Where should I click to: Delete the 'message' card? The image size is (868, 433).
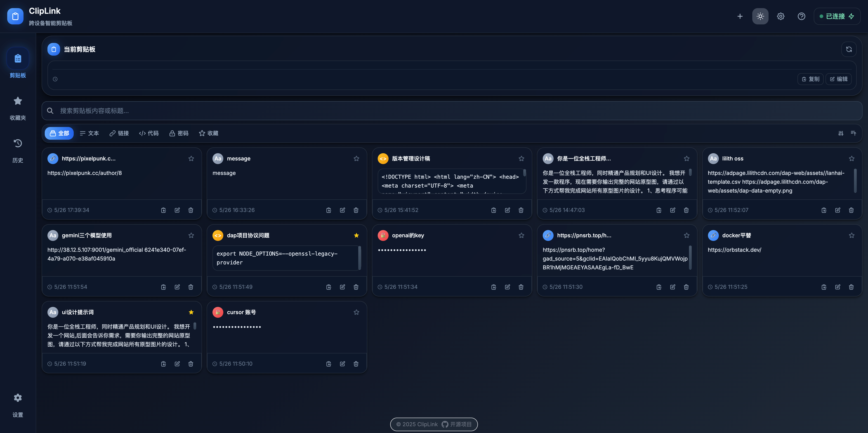(x=356, y=210)
